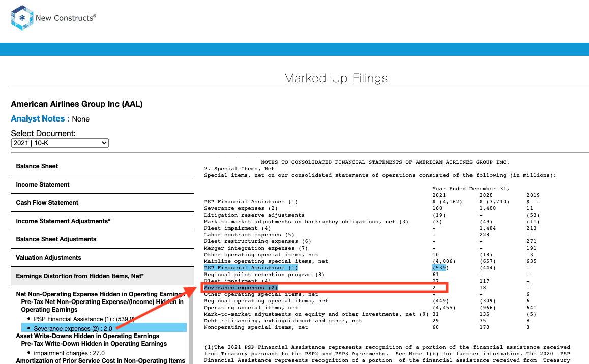Click the American Airlines Group Inc (AAL) title
The height and width of the screenshot is (364, 589).
point(77,104)
